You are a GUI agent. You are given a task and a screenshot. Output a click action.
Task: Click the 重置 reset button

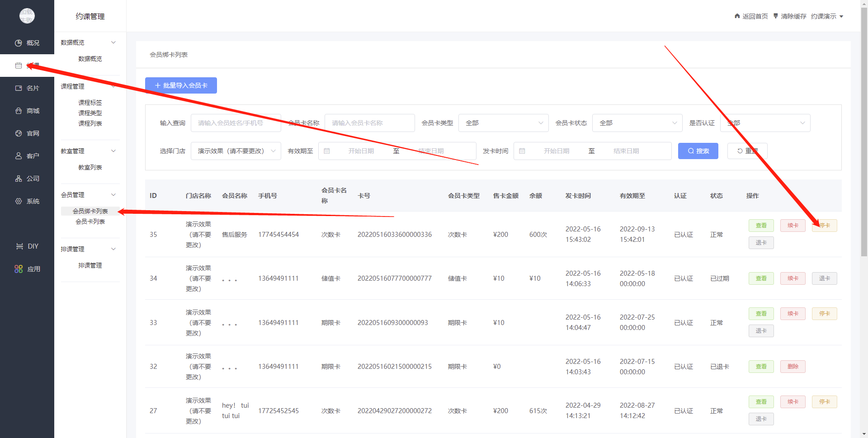[x=747, y=151]
